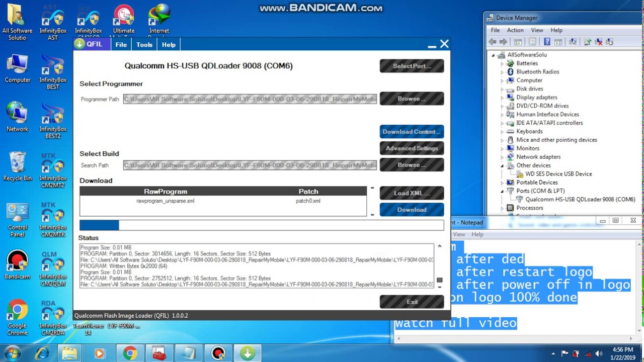Click Programmer Path text field
Image resolution: width=644 pixels, height=362 pixels.
click(x=250, y=99)
